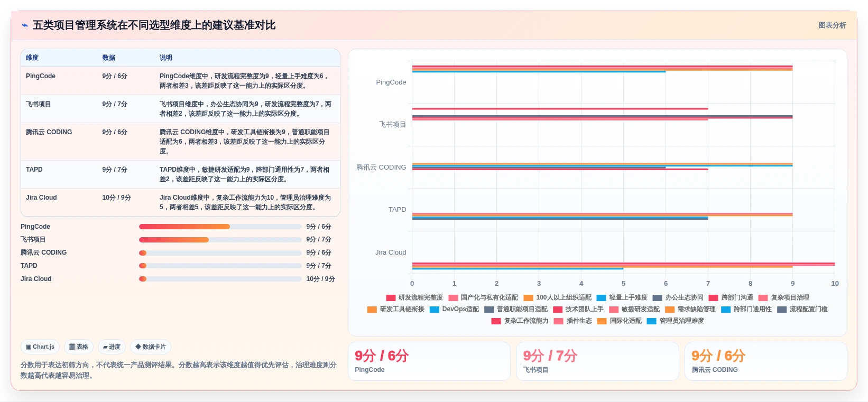Screen dimensions: 868x402
Task: Click the 数据 column header
Action: point(109,58)
